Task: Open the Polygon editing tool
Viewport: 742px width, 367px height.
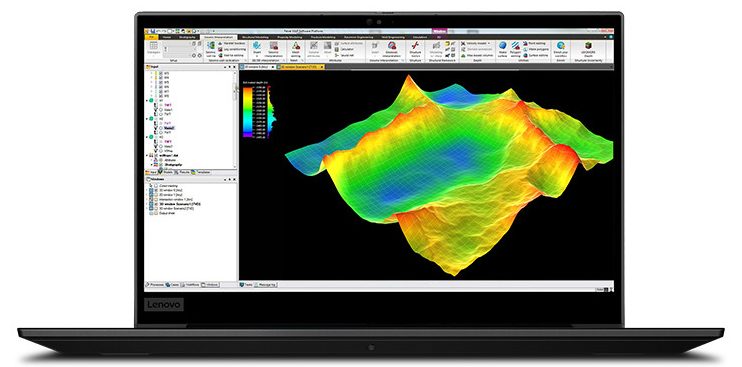Action: tap(515, 45)
